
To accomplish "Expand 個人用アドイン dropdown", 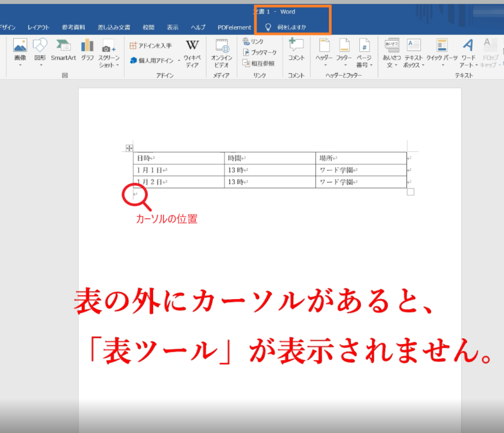I will click(x=155, y=61).
